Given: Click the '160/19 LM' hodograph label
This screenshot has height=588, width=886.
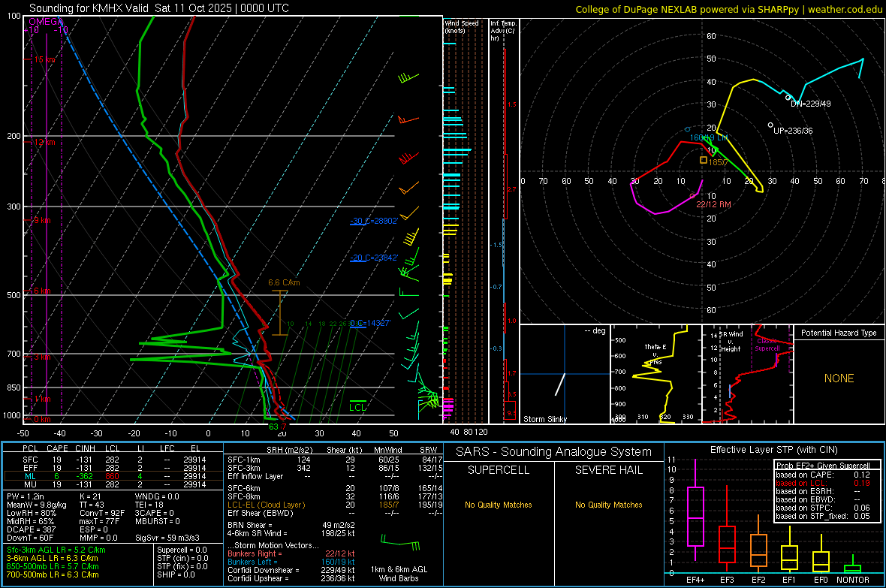Looking at the screenshot, I should click(x=709, y=137).
